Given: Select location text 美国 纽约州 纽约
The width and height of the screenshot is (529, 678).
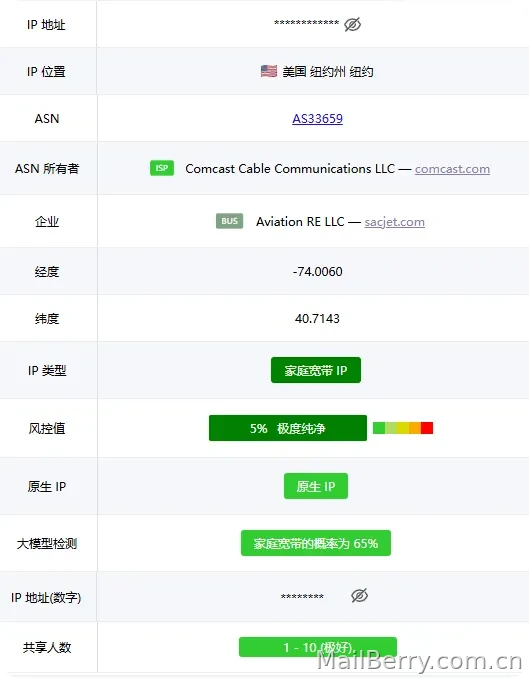Looking at the screenshot, I should pos(328,71).
